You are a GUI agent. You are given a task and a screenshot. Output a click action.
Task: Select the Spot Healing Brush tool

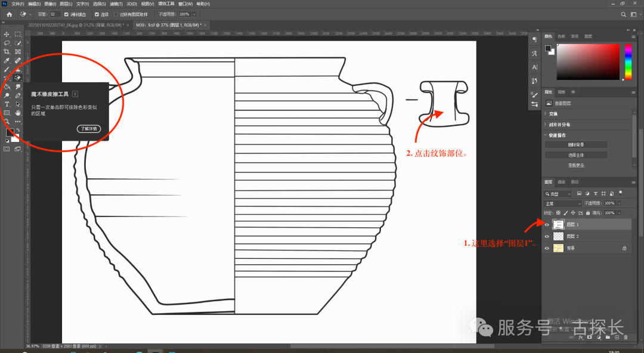point(18,60)
